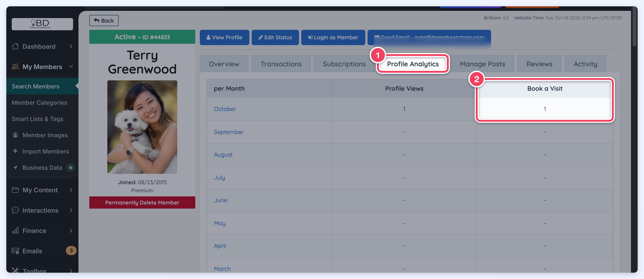Open the August analytics link

click(x=223, y=155)
